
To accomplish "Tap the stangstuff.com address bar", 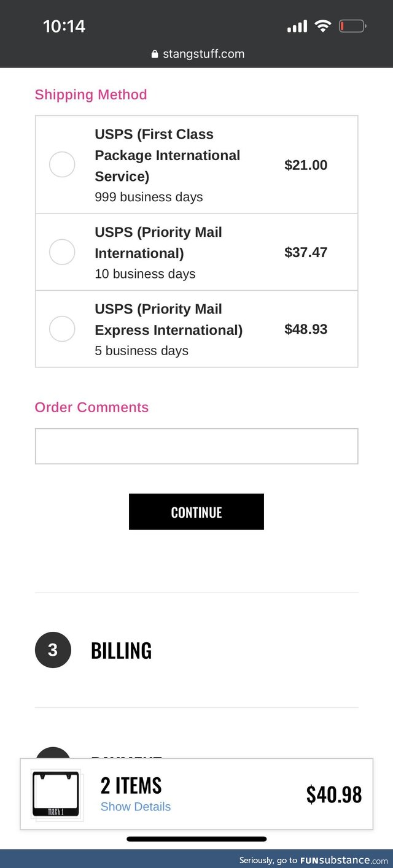I will [203, 54].
